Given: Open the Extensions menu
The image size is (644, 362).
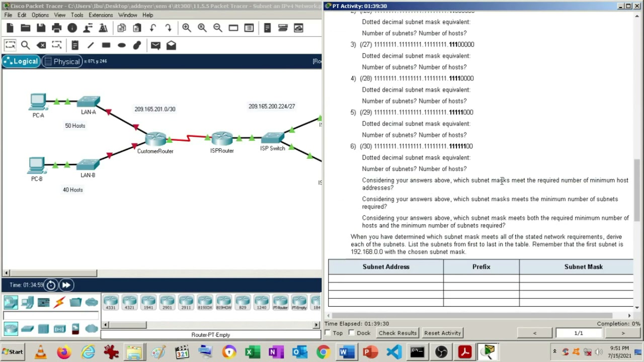Looking at the screenshot, I should (x=101, y=15).
